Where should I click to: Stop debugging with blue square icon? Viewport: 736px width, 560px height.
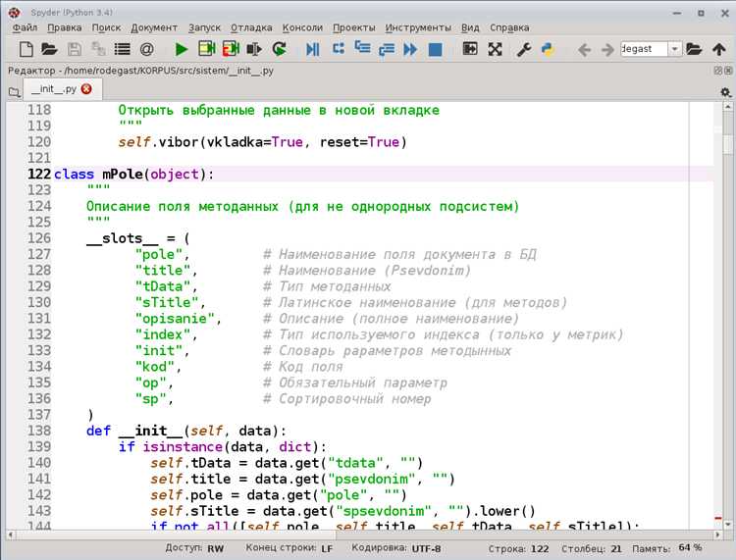435,49
